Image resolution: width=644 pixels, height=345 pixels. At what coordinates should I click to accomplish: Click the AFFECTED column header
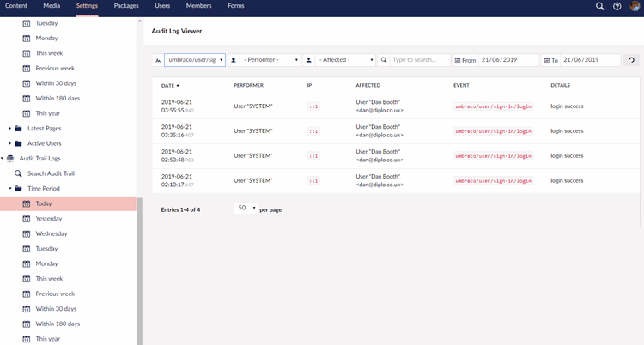point(368,86)
